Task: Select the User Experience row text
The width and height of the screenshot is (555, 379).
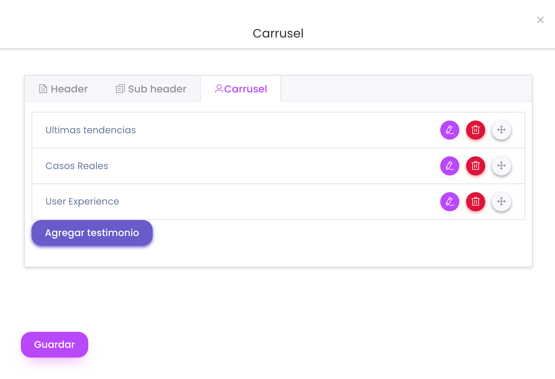Action: pos(82,202)
